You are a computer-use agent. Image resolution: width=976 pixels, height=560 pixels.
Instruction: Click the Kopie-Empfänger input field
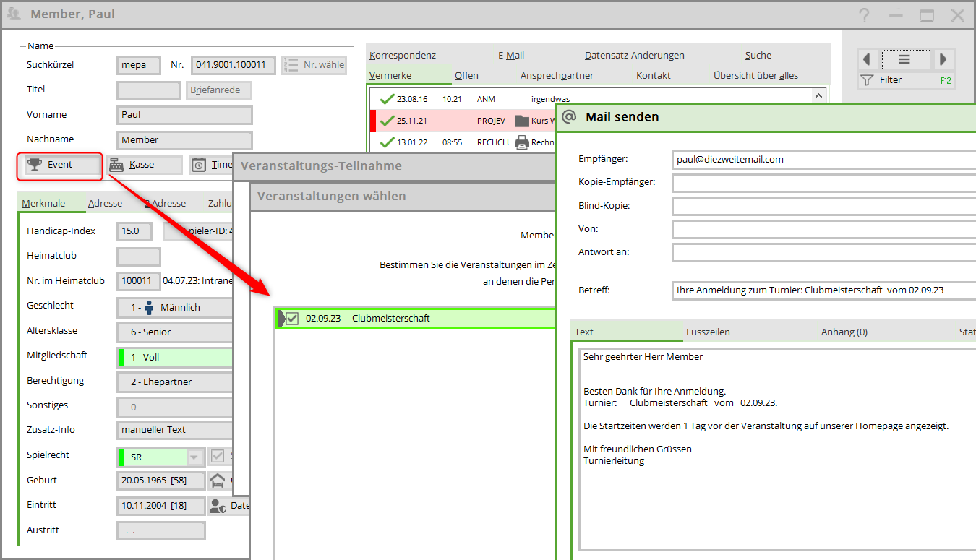(823, 182)
